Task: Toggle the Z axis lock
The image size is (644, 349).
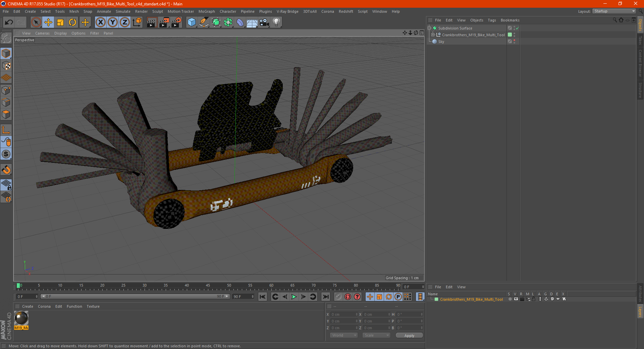Action: pos(125,22)
